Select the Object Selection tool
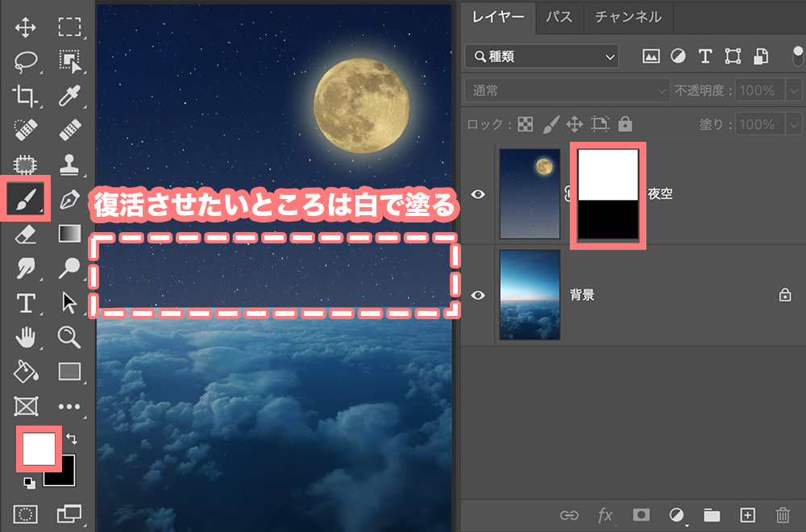 69,62
